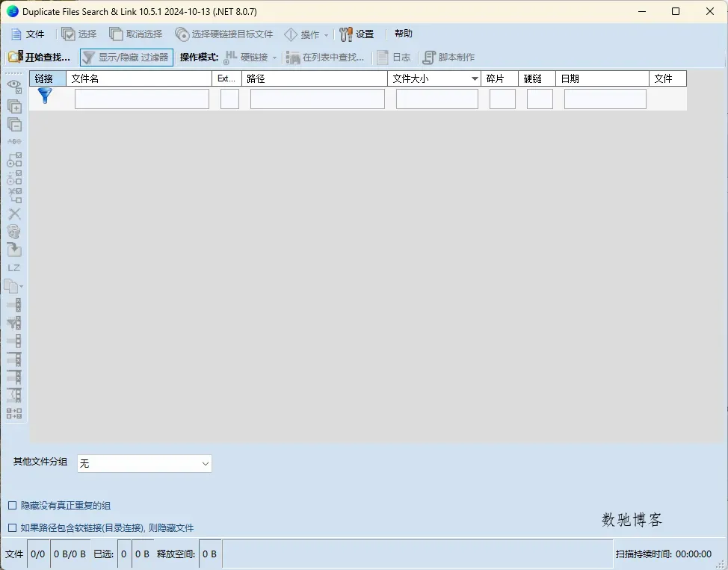
Task: Click the first tree-select sidebar icon
Action: [14, 160]
